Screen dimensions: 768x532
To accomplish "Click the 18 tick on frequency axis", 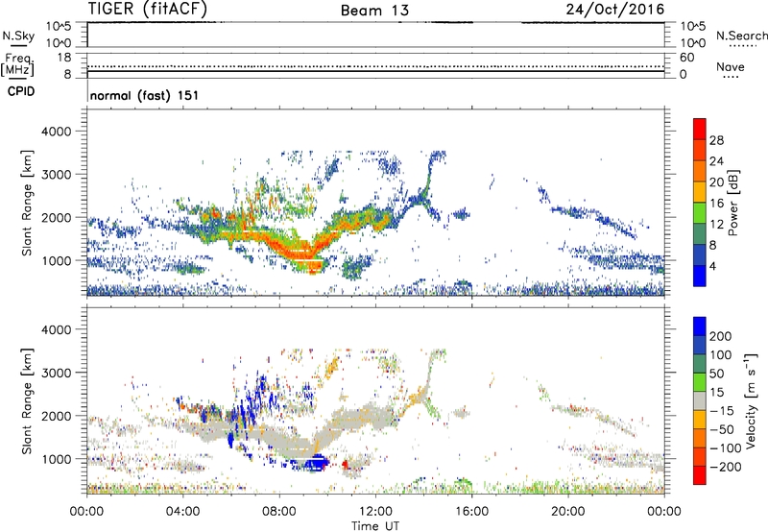I will click(64, 58).
